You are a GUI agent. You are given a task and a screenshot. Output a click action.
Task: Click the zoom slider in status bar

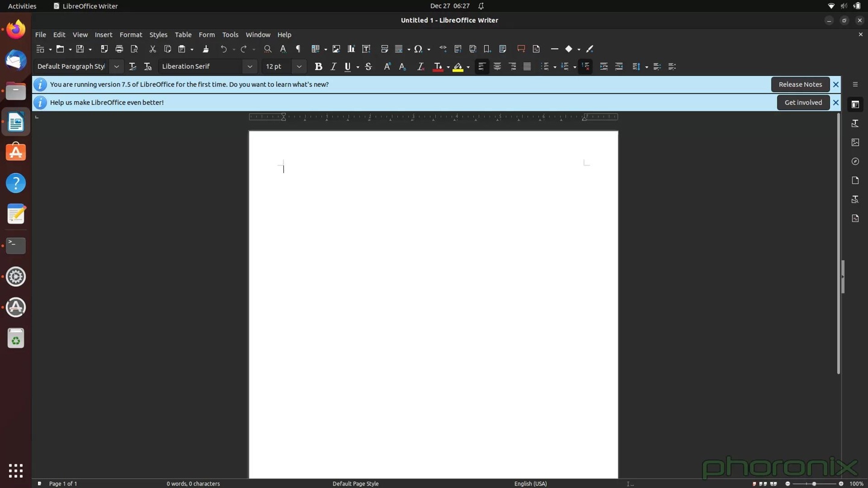[x=814, y=484]
